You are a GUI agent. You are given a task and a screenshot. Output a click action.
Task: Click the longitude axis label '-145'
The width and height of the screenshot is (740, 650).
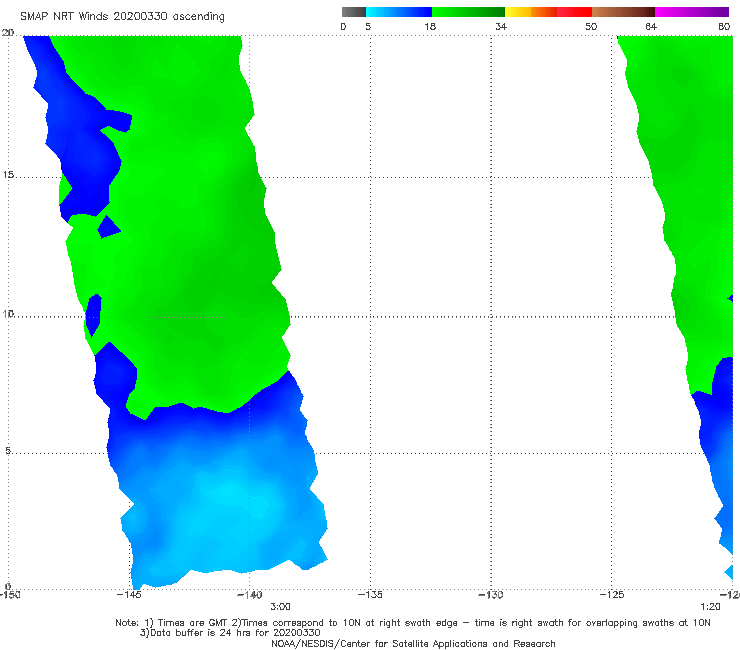tap(129, 595)
